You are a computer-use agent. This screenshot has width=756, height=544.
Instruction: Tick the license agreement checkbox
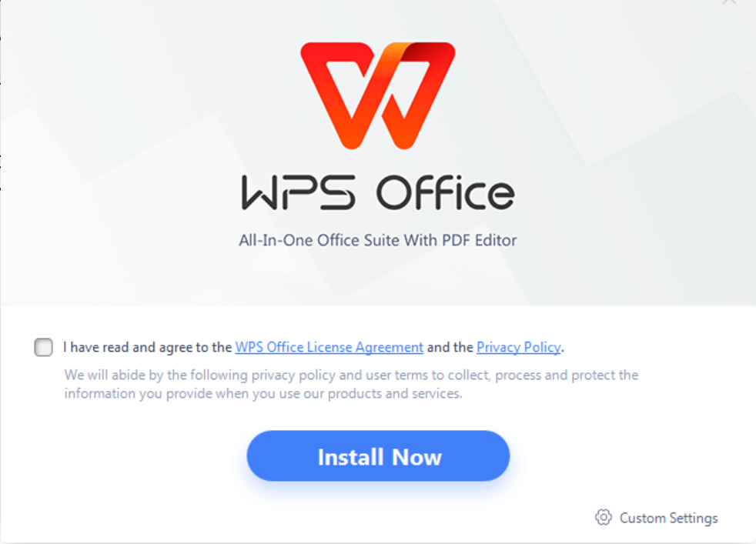coord(43,347)
